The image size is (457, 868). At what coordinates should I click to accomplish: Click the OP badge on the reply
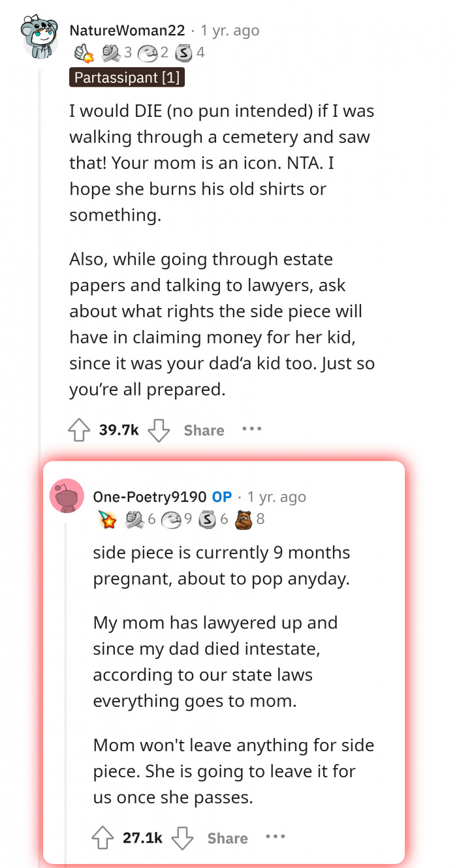(x=222, y=497)
